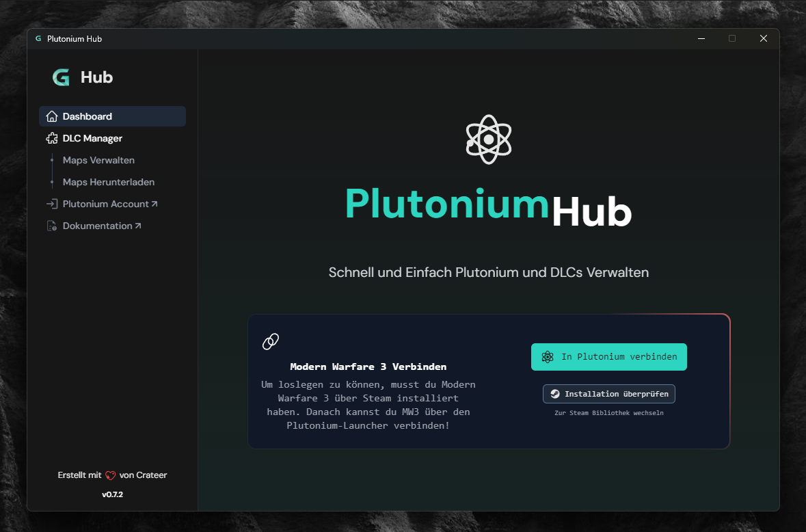Select the puzzle piece icon for DLC Manager
The image size is (806, 532).
[x=51, y=138]
